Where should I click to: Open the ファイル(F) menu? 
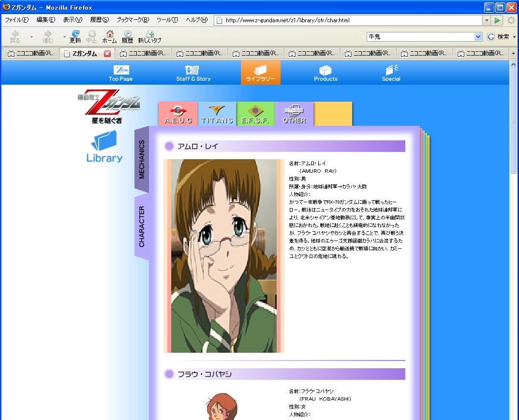pyautogui.click(x=16, y=20)
